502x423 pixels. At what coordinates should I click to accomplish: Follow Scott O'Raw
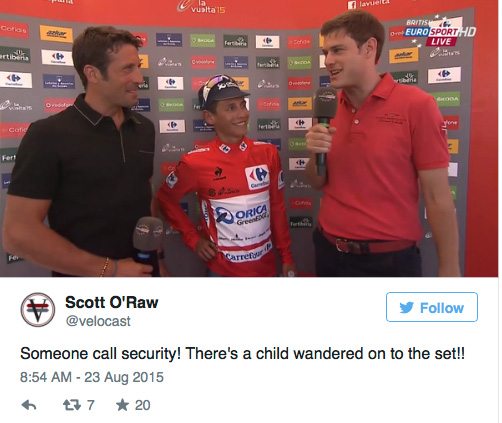432,307
